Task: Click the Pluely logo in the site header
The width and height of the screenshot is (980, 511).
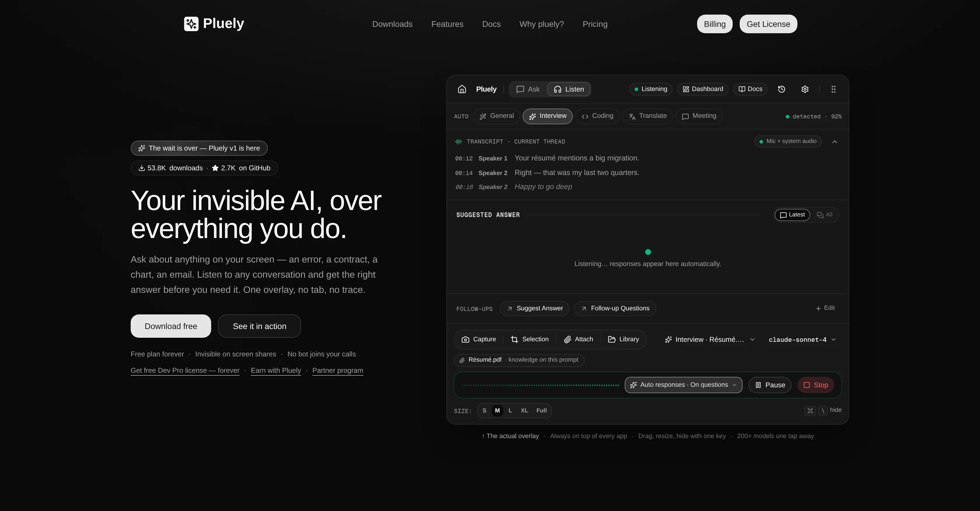Action: (214, 24)
